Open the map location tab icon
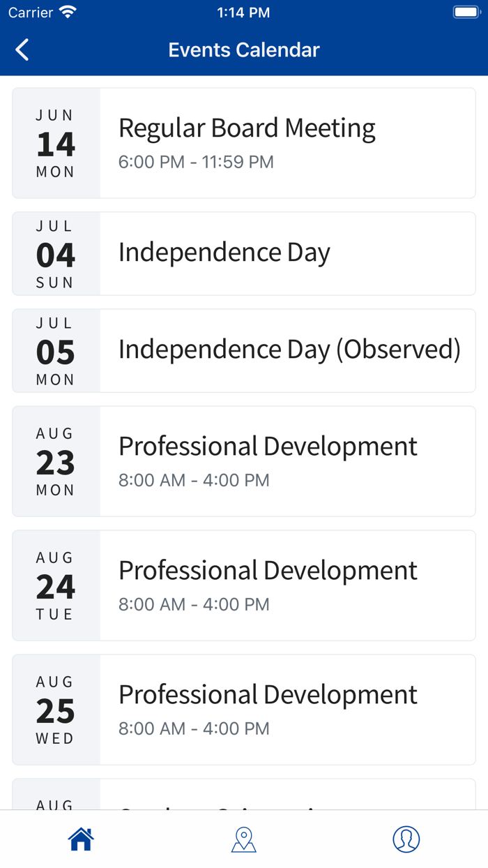This screenshot has width=488, height=868. [243, 839]
